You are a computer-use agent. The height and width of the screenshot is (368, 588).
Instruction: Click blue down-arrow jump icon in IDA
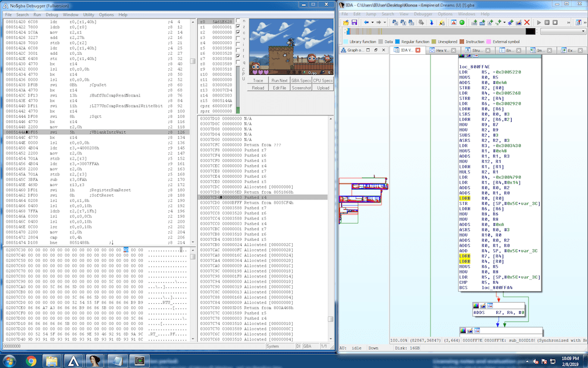point(432,22)
